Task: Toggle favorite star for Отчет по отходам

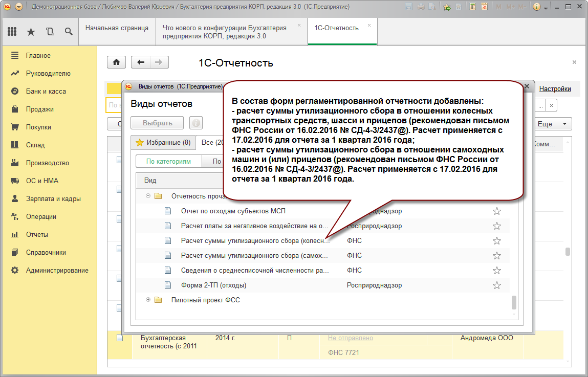Action: tap(496, 211)
